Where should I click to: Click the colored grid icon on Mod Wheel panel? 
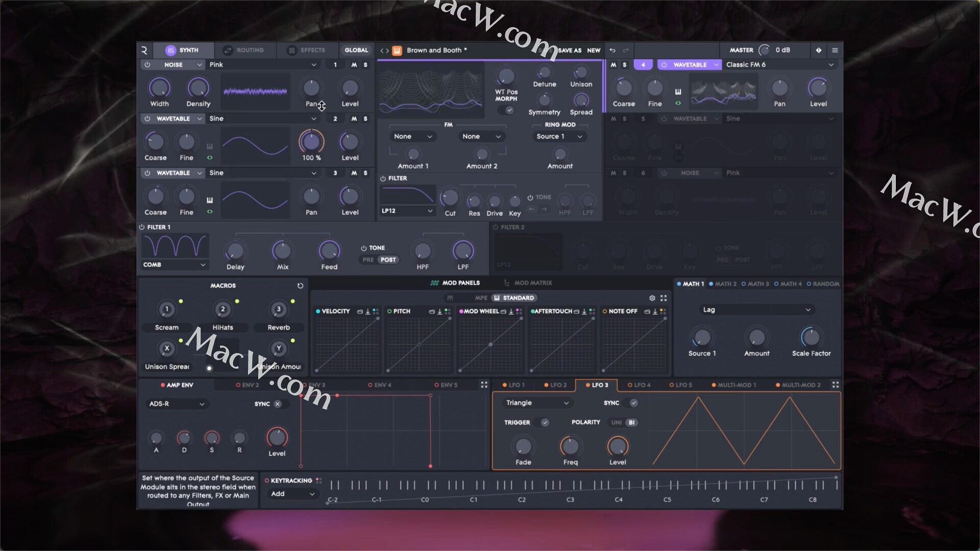(x=519, y=311)
